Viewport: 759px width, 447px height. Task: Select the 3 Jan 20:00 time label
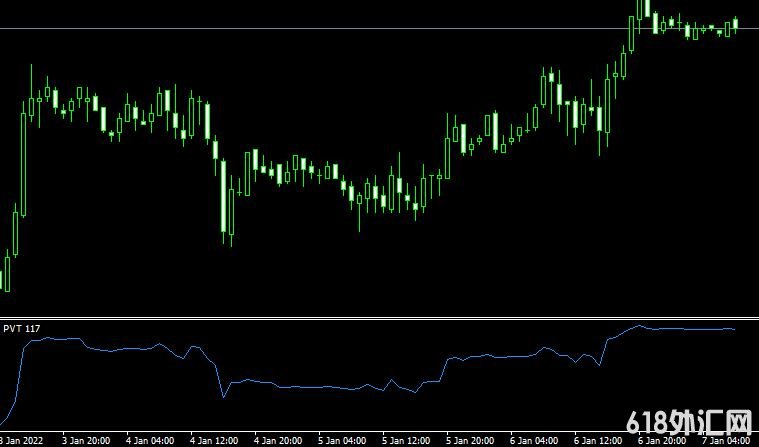pyautogui.click(x=86, y=441)
